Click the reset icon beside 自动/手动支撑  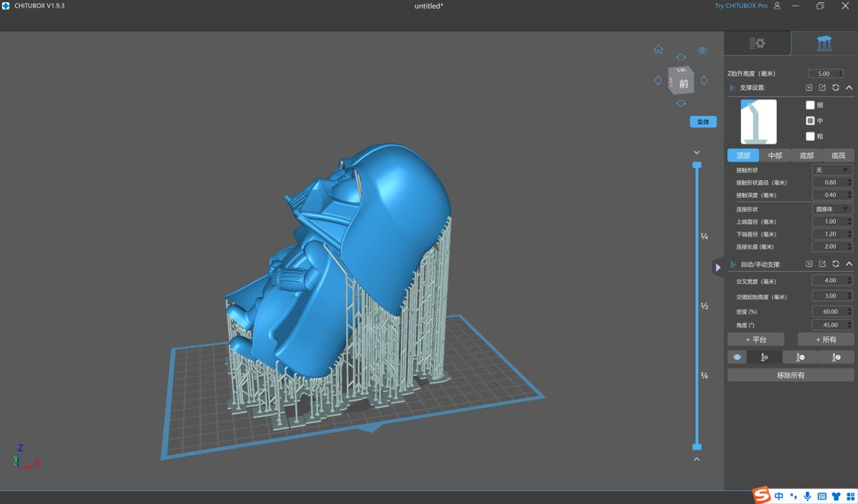(837, 264)
